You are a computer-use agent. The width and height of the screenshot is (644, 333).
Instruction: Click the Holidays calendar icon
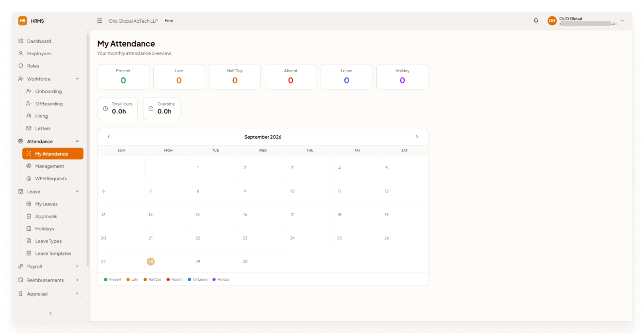(x=29, y=229)
